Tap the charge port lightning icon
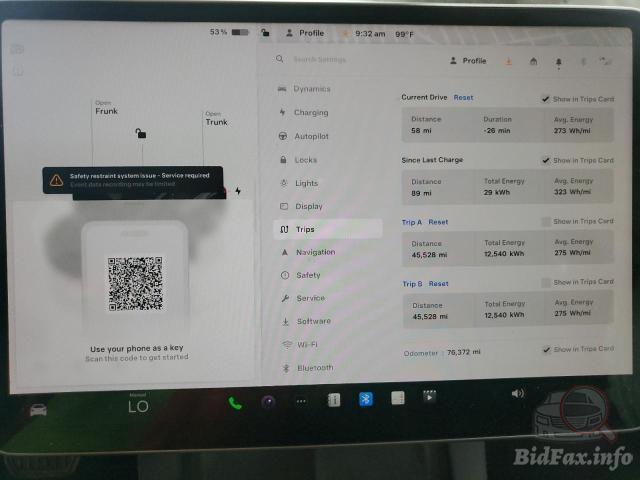 coord(238,191)
